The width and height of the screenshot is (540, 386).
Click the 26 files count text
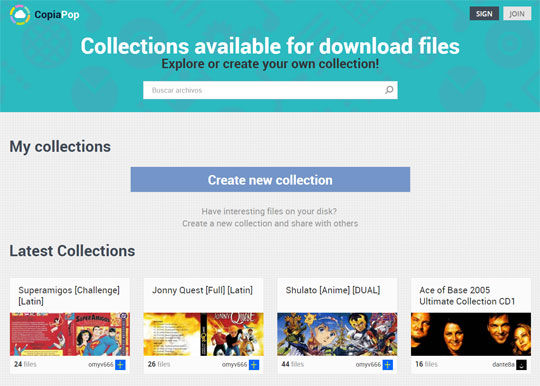point(159,364)
